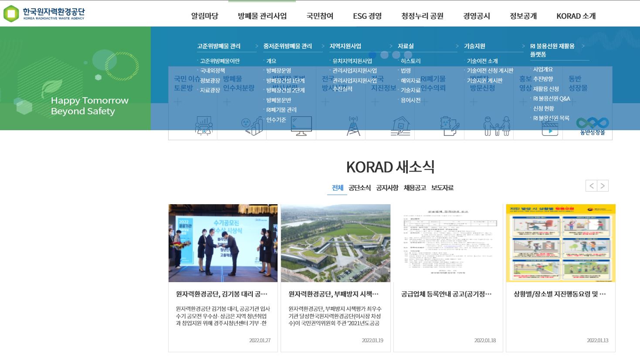
Task: Open 용어사전 link under 자료실
Action: click(x=410, y=100)
